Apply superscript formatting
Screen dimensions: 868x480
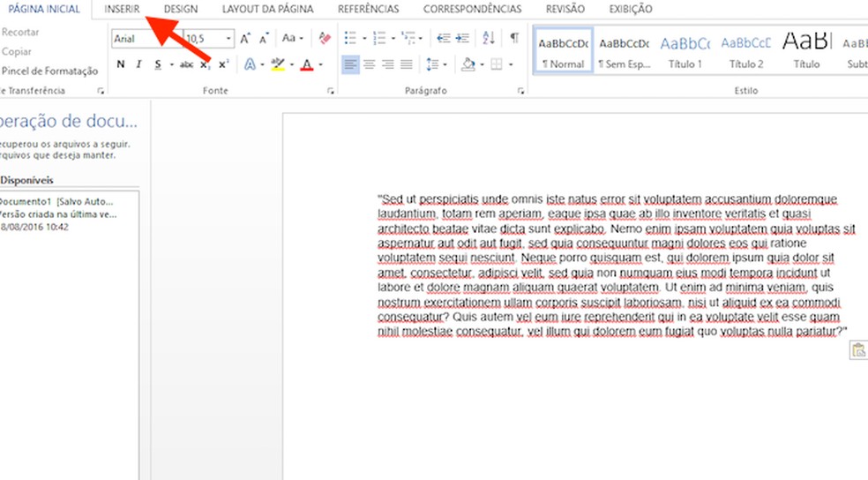(x=224, y=64)
